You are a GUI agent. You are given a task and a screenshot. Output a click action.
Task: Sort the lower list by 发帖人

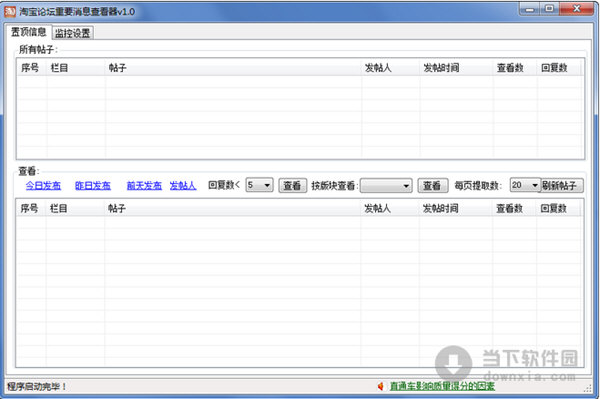pos(390,208)
